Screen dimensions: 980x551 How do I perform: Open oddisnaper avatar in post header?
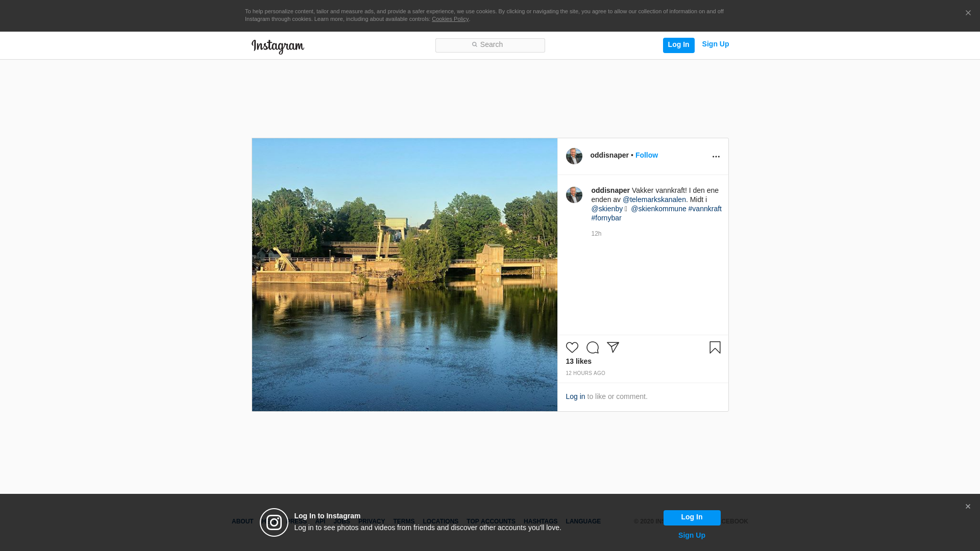click(x=574, y=156)
